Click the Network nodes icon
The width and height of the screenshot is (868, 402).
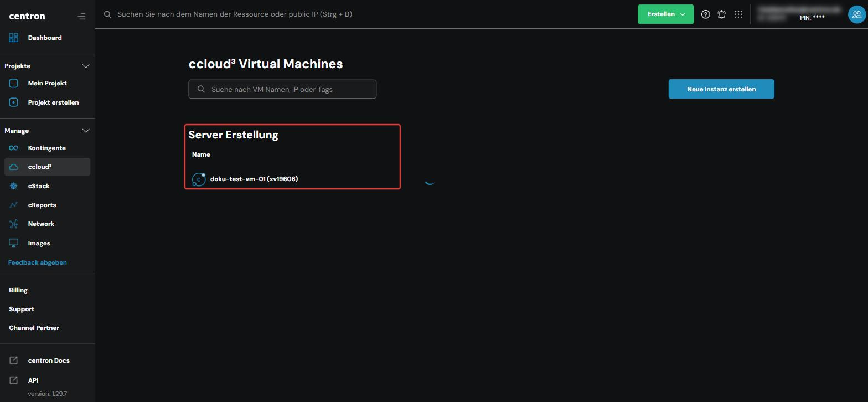click(14, 224)
